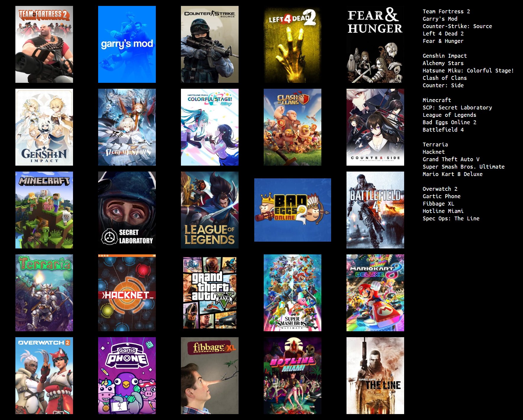The width and height of the screenshot is (523, 420).
Task: Select the "Genshin Impact" list entry
Action: click(445, 56)
